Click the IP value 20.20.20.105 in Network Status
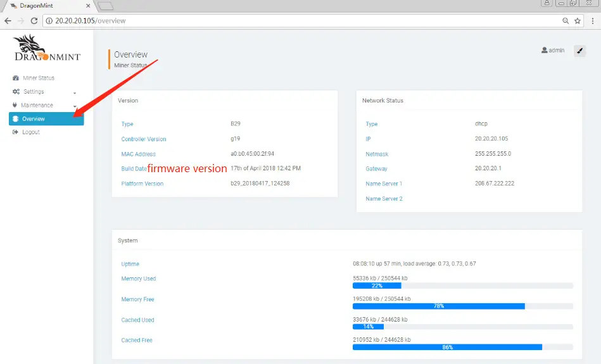This screenshot has width=601, height=364. coord(491,138)
